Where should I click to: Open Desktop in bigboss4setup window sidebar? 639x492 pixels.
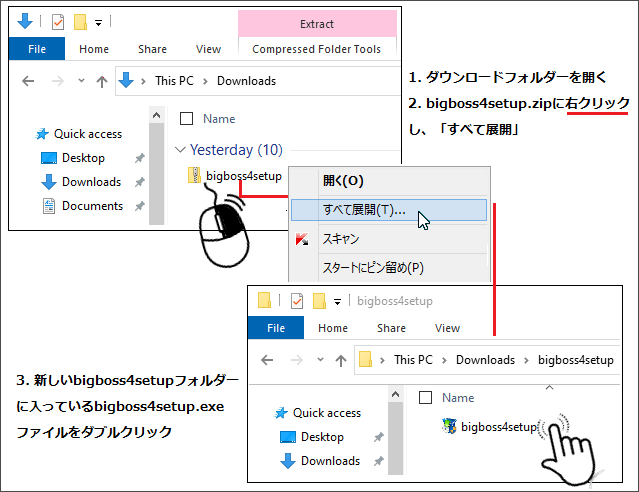click(322, 437)
